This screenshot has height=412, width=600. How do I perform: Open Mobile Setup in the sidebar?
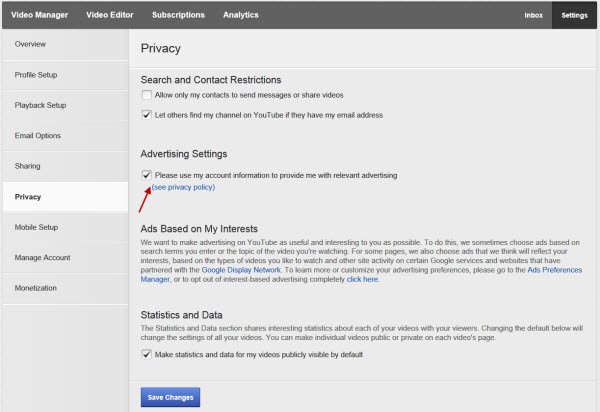[65, 227]
